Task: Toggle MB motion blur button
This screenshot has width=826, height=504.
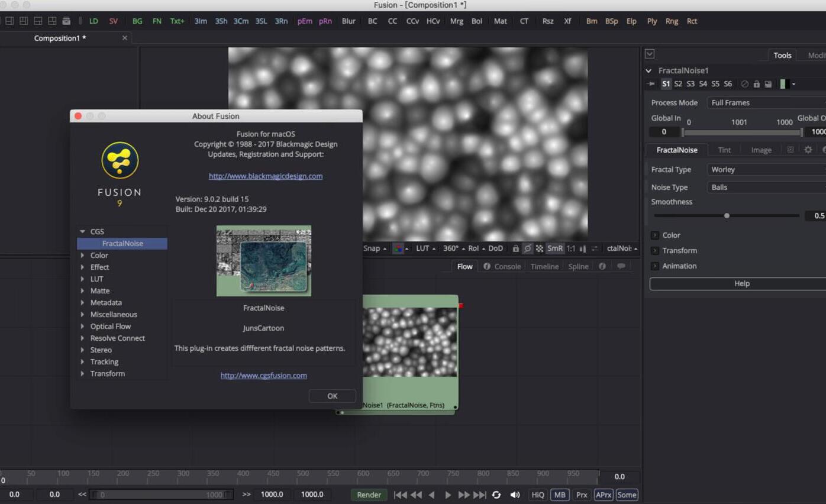Action: (x=560, y=495)
